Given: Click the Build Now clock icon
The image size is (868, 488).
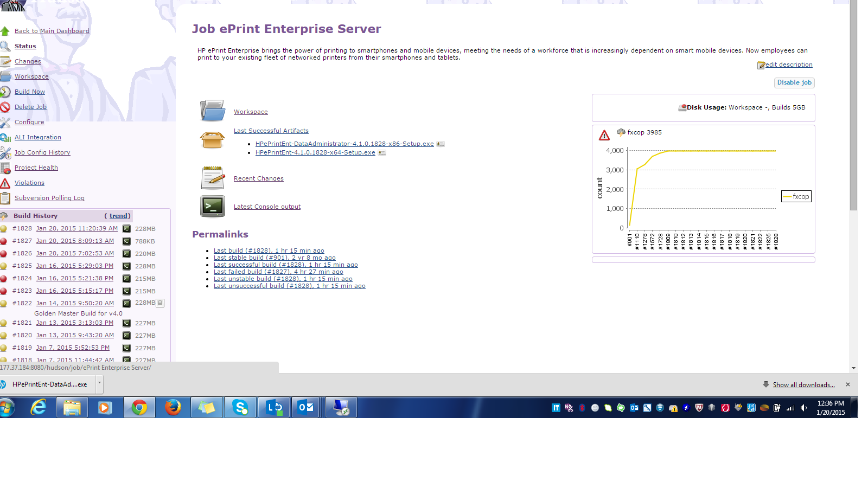Looking at the screenshot, I should (5, 92).
